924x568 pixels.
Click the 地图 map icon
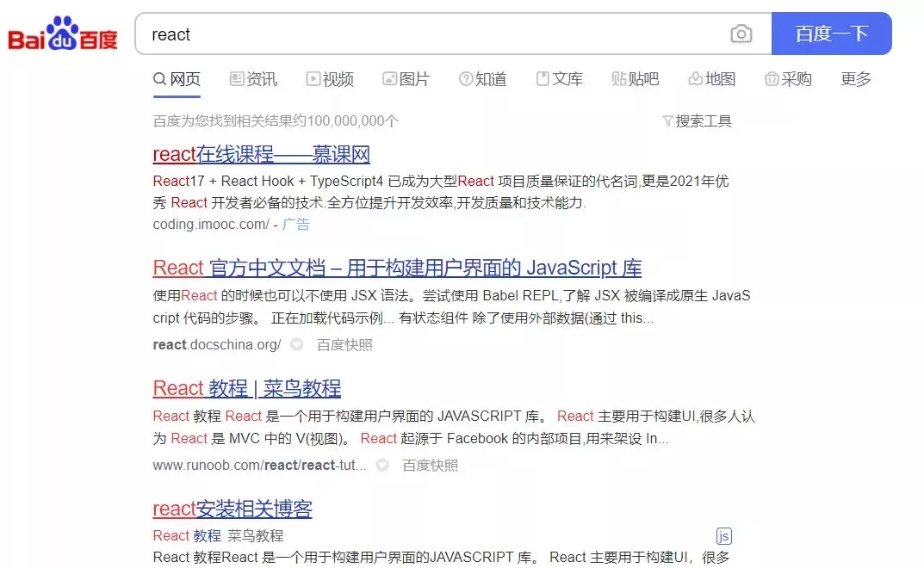click(x=695, y=78)
